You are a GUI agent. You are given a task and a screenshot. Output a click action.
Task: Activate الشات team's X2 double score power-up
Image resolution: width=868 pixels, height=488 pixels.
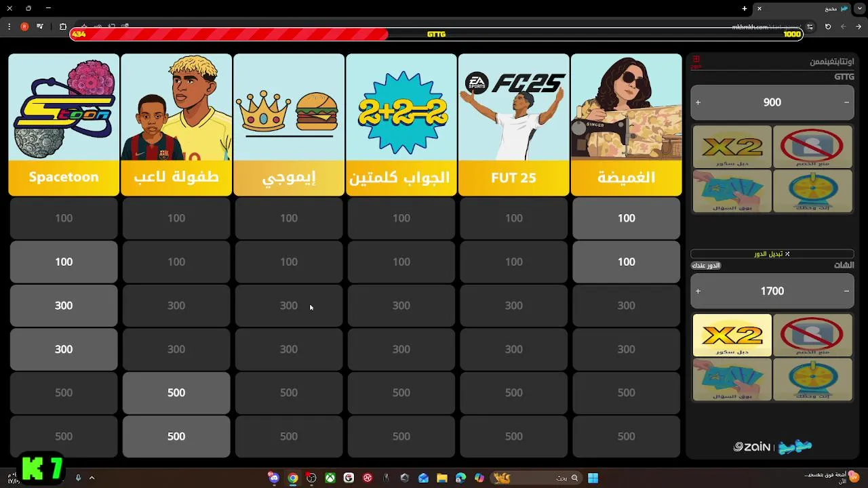click(732, 335)
